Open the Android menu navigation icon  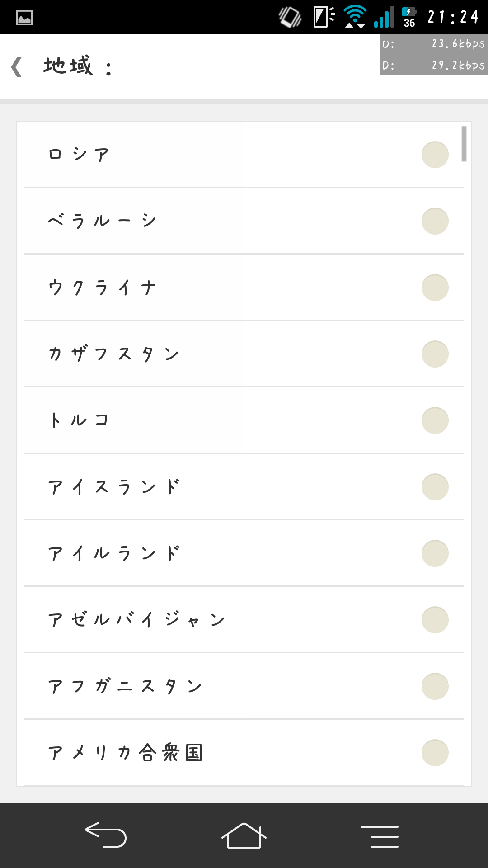[x=380, y=836]
